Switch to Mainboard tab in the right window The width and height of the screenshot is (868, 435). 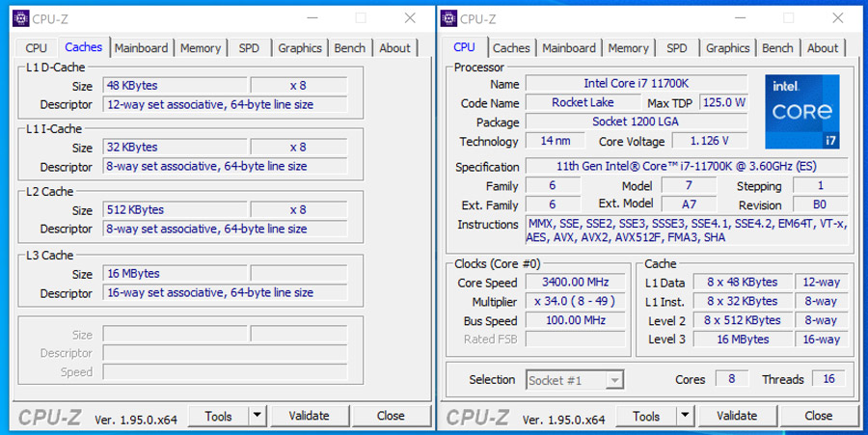pyautogui.click(x=569, y=48)
